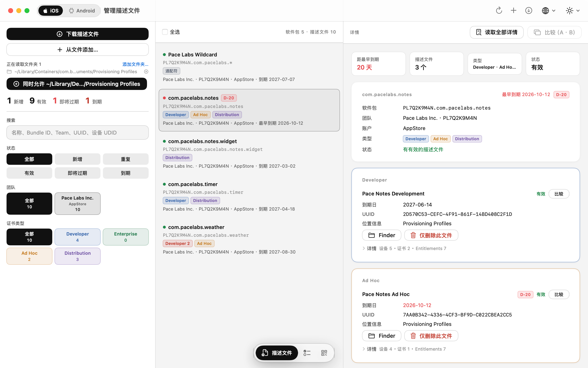Open Finder for Pace Notes Ad Hoc profile
The image size is (588, 368).
point(381,336)
